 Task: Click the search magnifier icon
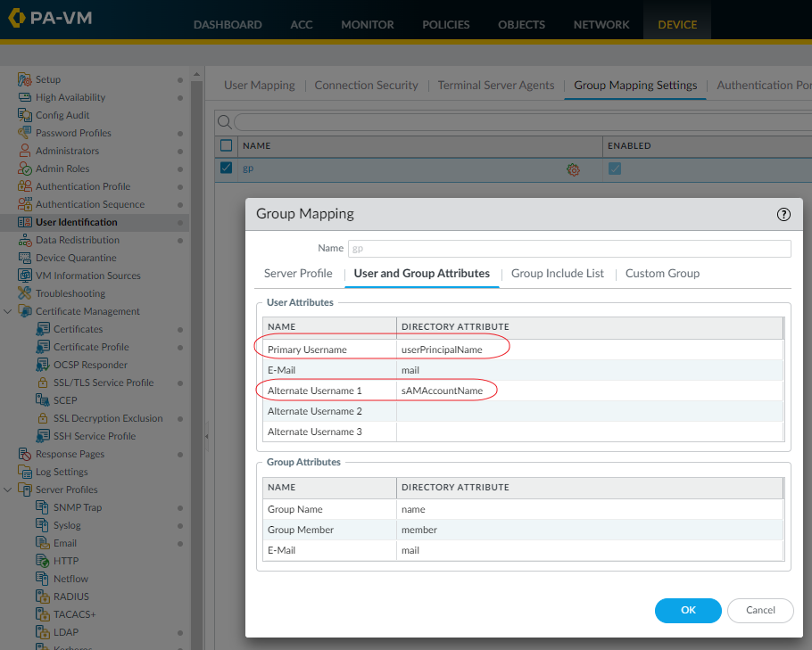(x=225, y=122)
